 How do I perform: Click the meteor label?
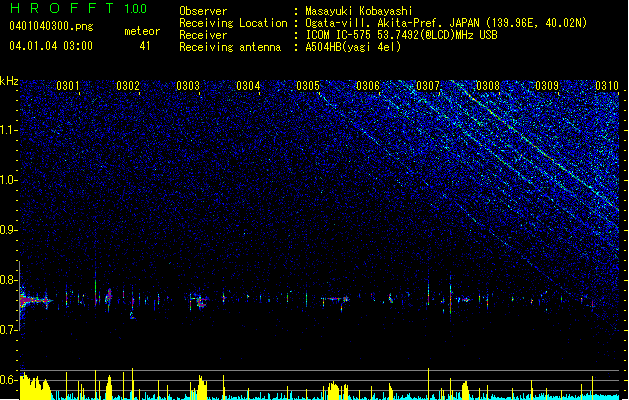pyautogui.click(x=142, y=31)
